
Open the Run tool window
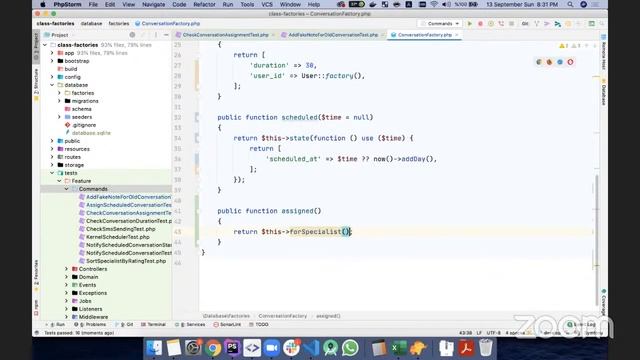57,324
